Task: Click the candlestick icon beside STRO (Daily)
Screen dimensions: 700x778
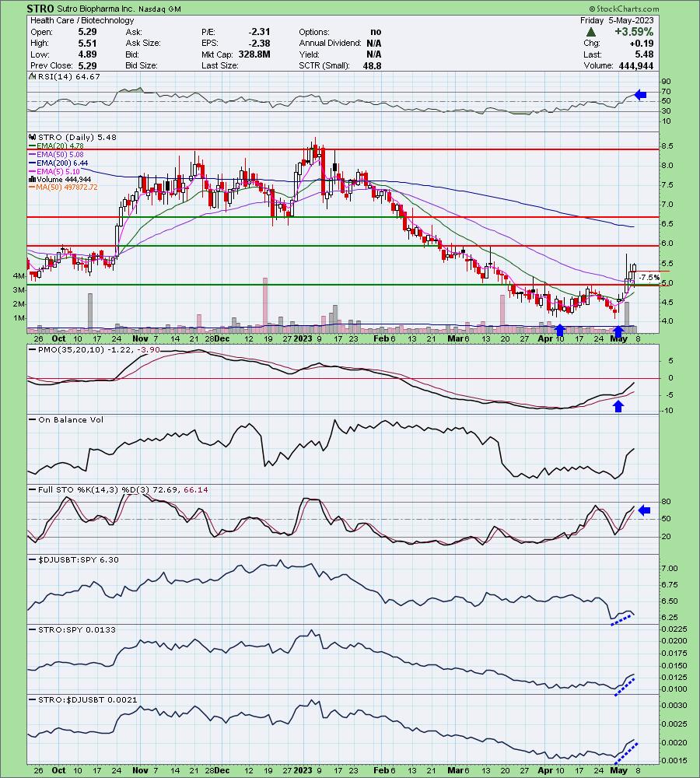Action: click(32, 138)
